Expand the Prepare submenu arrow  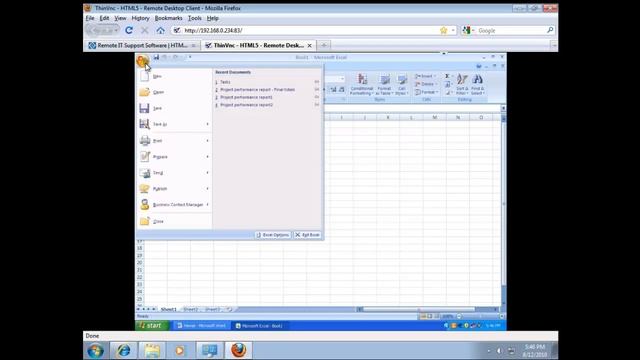[207, 157]
